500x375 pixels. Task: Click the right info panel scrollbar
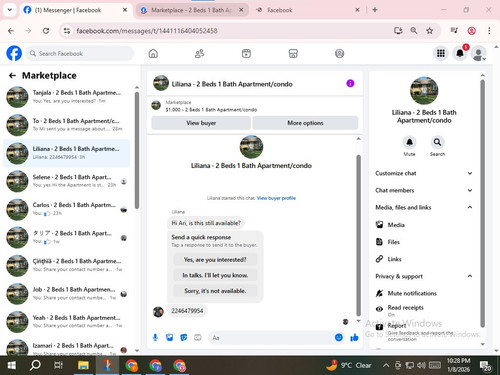482,203
